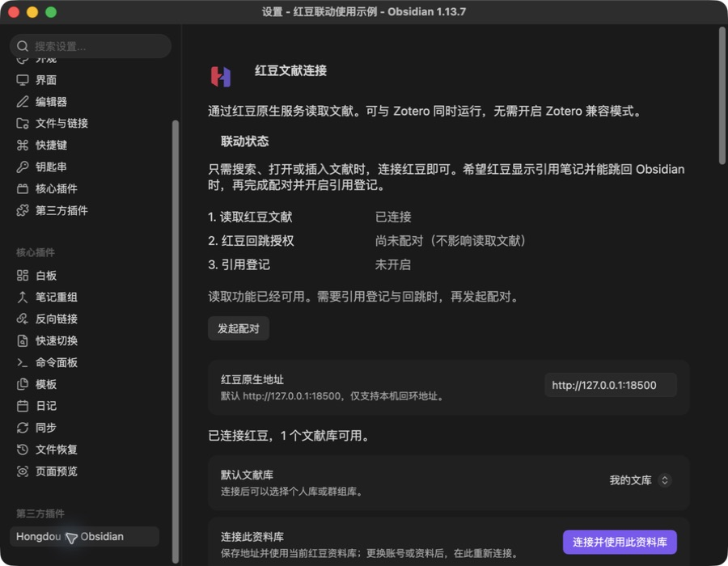Open the 默认文献库 dropdown showing 我的文库
Image resolution: width=728 pixels, height=566 pixels.
[x=640, y=480]
